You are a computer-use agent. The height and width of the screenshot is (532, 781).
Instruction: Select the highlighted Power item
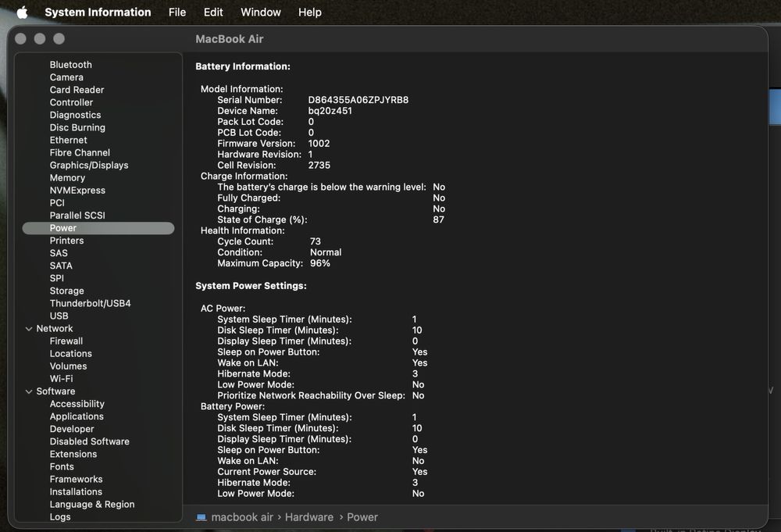pyautogui.click(x=98, y=227)
